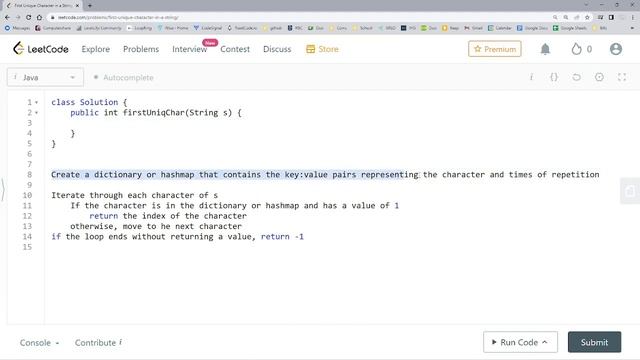The height and width of the screenshot is (360, 640).
Task: Open the notifications bell
Action: pyautogui.click(x=545, y=49)
